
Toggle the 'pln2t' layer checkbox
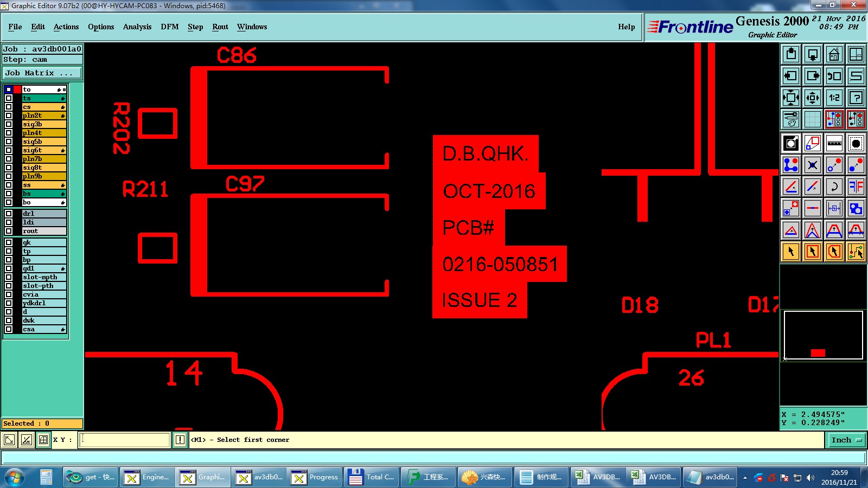(x=9, y=115)
